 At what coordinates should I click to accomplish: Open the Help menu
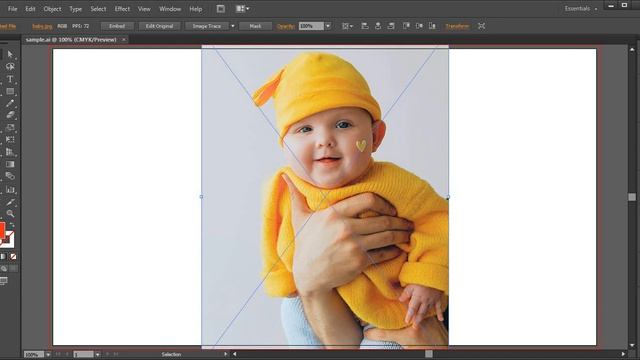tap(196, 9)
